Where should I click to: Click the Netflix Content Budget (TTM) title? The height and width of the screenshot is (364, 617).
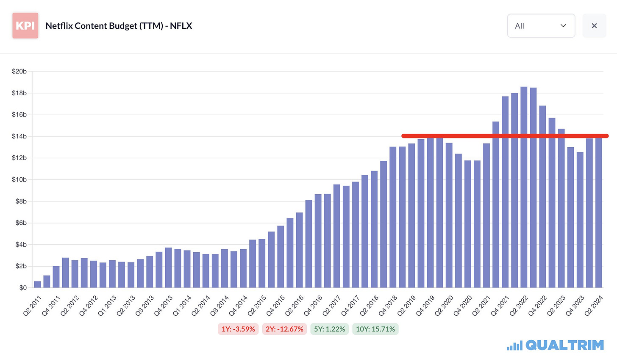tap(119, 26)
